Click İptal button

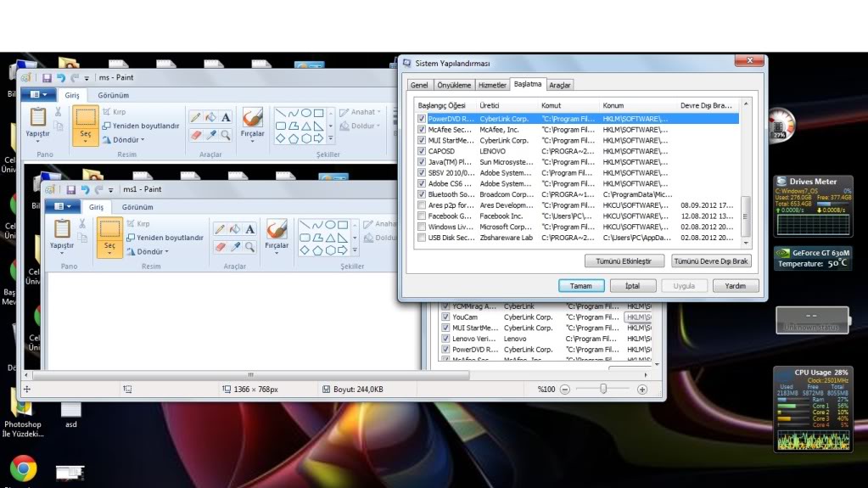pyautogui.click(x=633, y=286)
